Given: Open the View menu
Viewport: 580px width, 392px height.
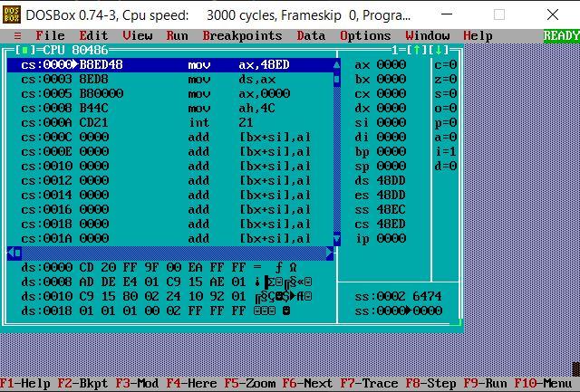Looking at the screenshot, I should [137, 36].
